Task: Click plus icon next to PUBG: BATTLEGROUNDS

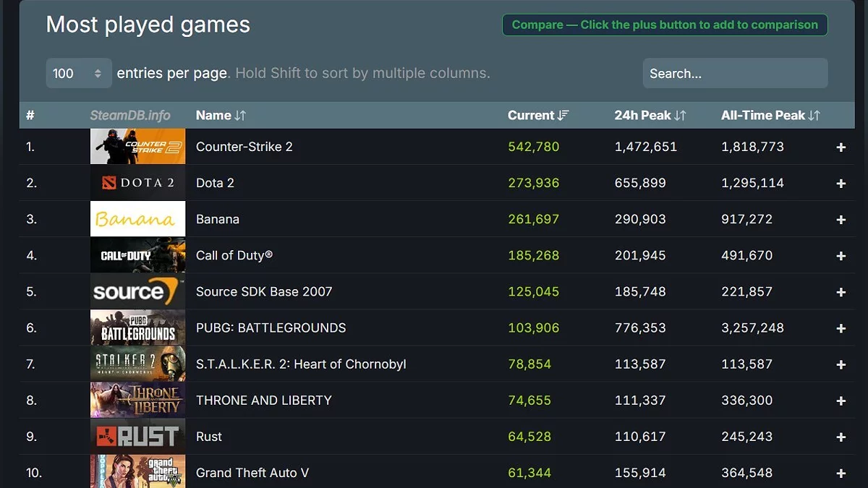Action: tap(841, 328)
